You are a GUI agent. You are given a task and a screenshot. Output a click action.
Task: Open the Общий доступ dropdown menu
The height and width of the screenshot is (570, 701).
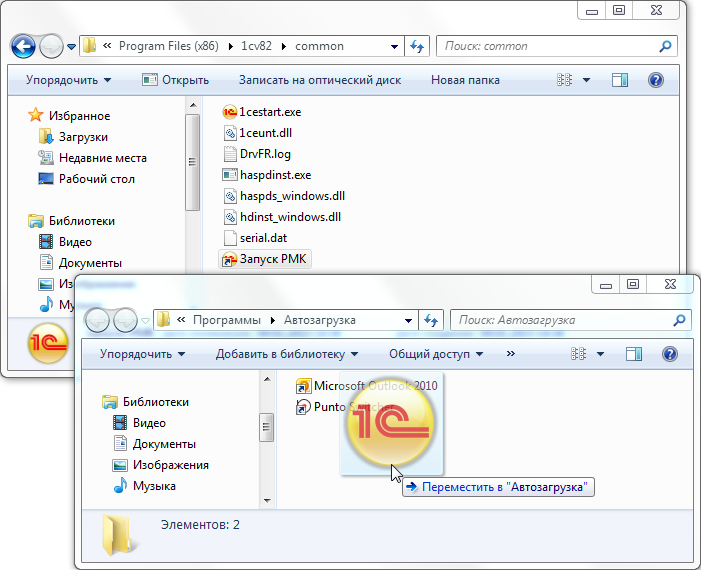pos(435,354)
